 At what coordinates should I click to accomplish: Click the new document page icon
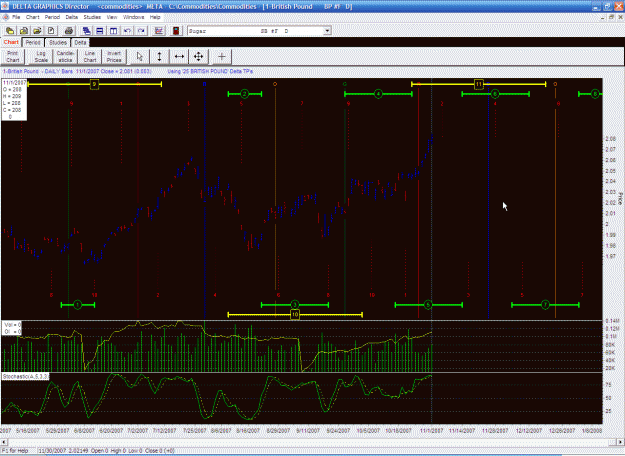[x=51, y=31]
